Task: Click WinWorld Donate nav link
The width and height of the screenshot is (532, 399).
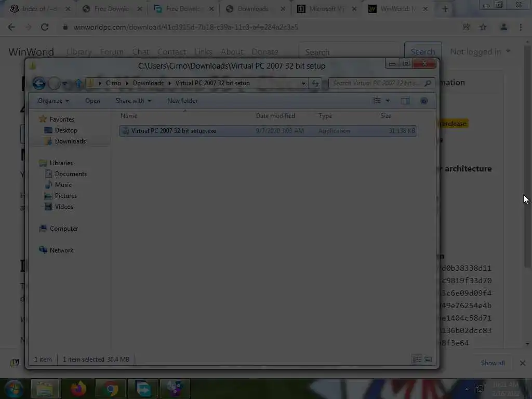Action: pos(265,52)
